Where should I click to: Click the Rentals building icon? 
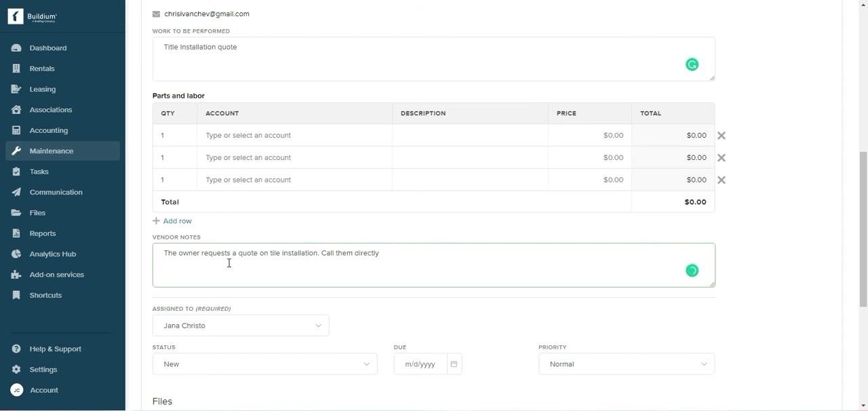click(16, 68)
